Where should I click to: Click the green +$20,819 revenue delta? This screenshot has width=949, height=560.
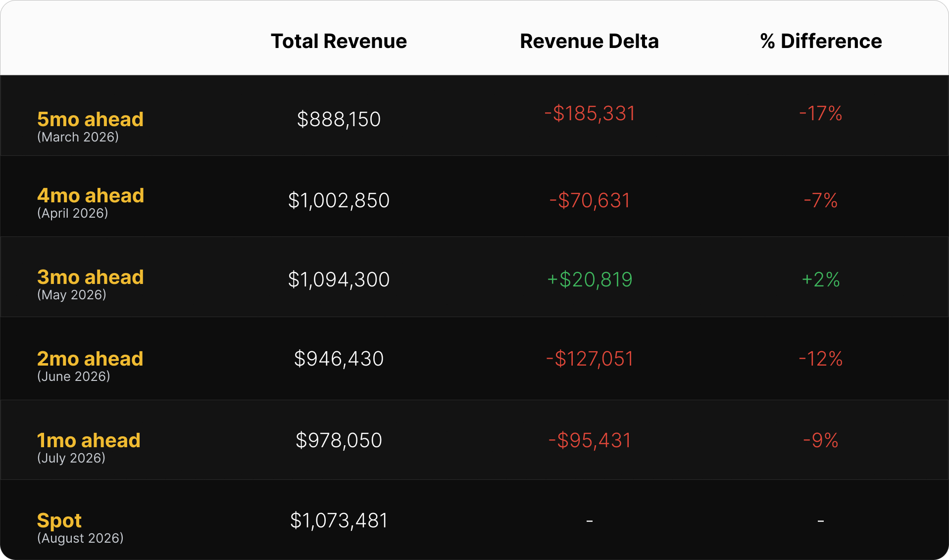point(589,280)
